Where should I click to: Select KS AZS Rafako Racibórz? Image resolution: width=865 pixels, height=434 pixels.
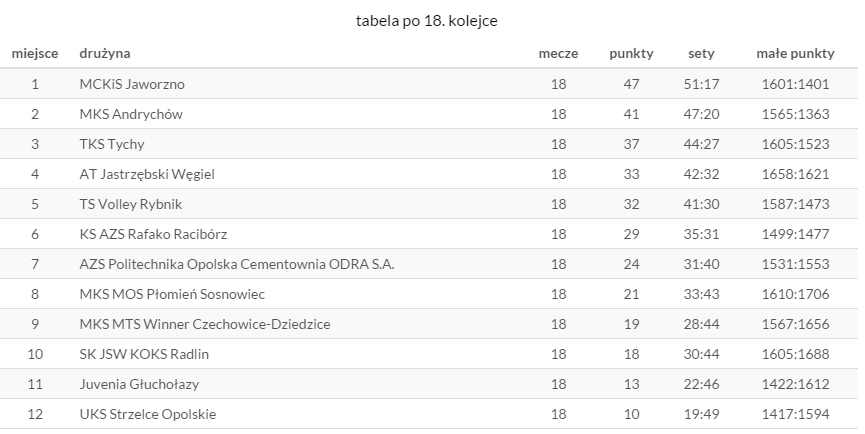tap(153, 234)
